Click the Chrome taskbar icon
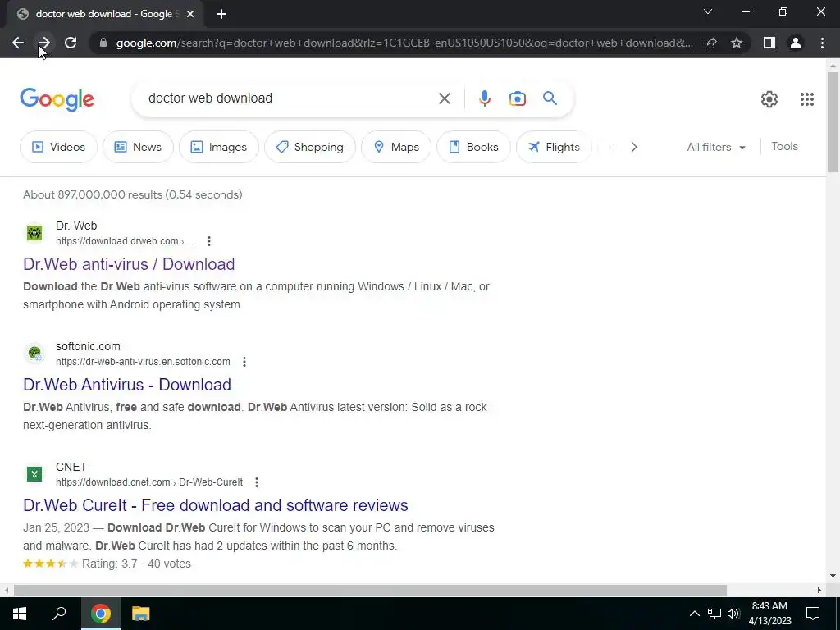 tap(100, 614)
